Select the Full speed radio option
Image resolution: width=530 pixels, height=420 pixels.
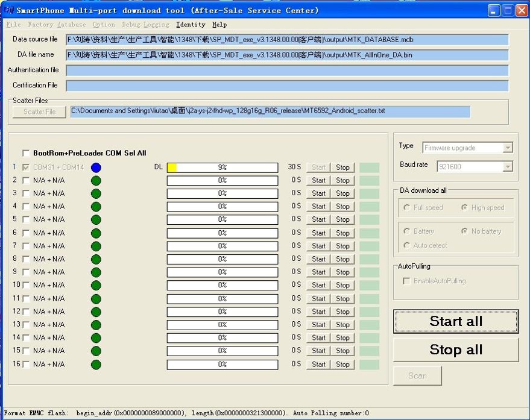(x=406, y=207)
